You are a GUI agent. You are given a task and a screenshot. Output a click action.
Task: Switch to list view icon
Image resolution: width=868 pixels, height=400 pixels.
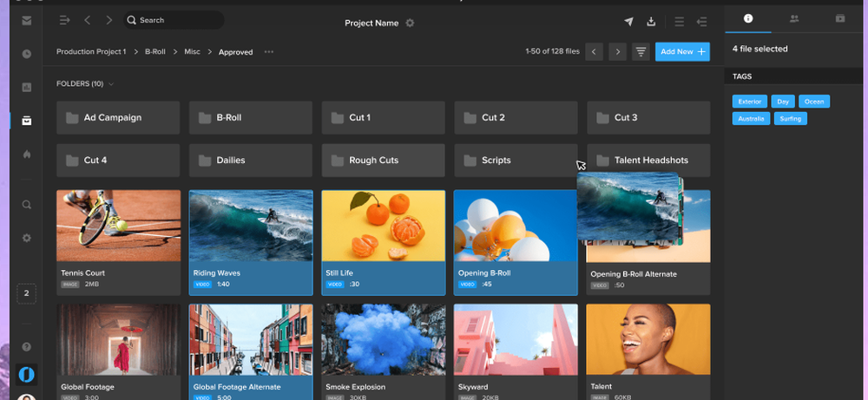[x=680, y=22]
